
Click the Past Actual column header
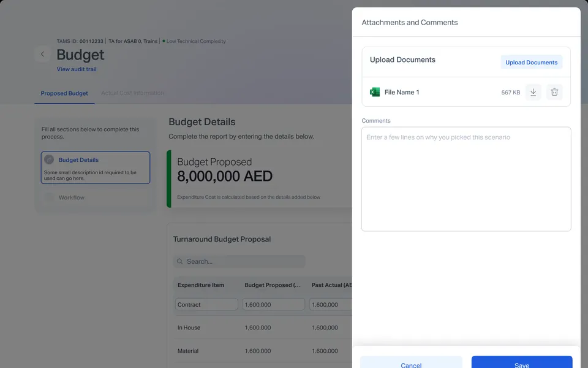pos(332,285)
